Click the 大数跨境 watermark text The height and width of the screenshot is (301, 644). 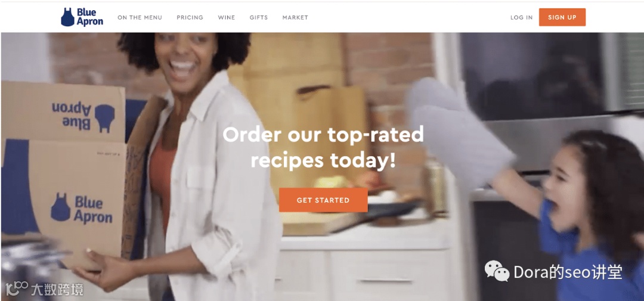tap(57, 290)
